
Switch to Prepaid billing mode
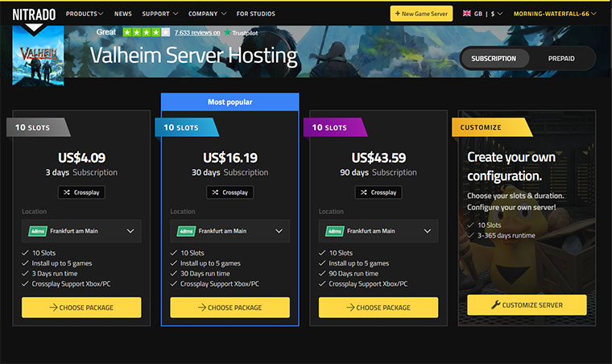(x=561, y=59)
